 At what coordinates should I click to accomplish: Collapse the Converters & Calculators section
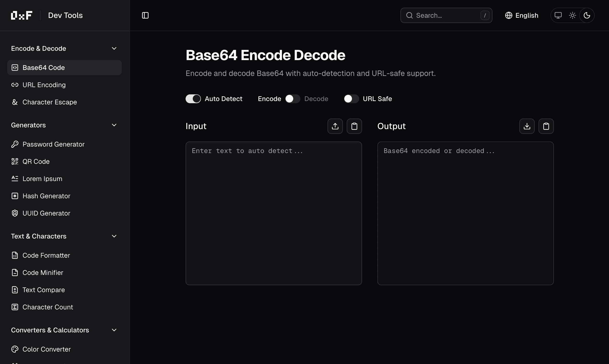tap(114, 330)
